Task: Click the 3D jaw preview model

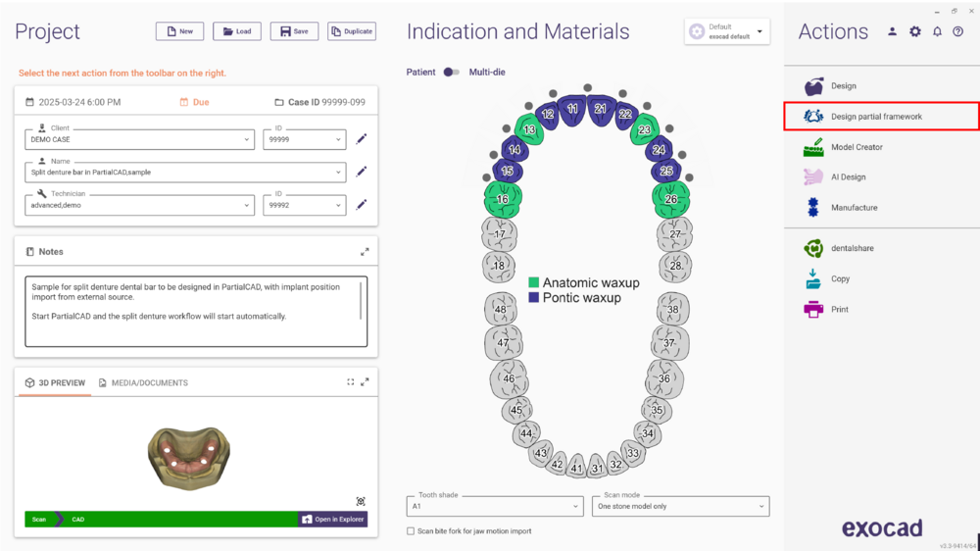Action: [x=189, y=458]
